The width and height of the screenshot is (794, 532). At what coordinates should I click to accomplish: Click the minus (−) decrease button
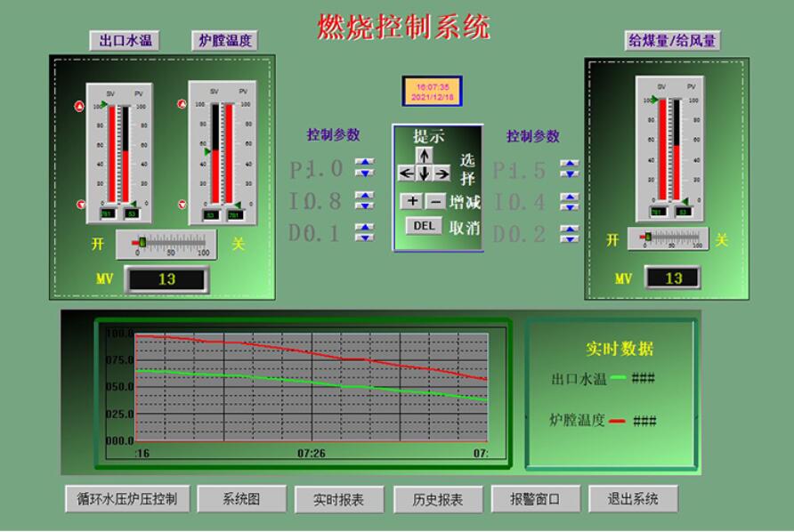coord(435,201)
